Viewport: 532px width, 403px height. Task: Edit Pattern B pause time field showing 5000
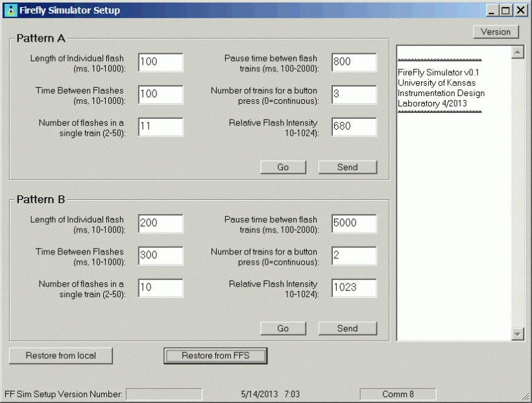(x=354, y=223)
